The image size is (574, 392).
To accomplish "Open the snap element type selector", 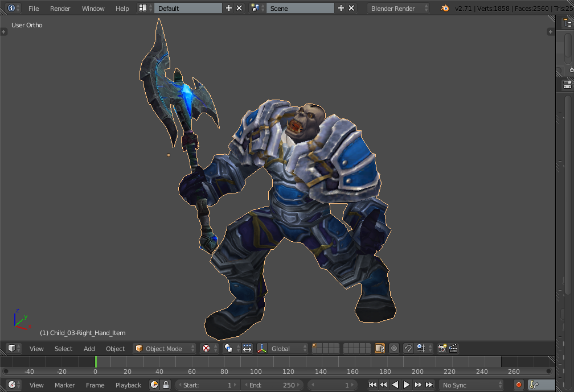I will point(424,349).
